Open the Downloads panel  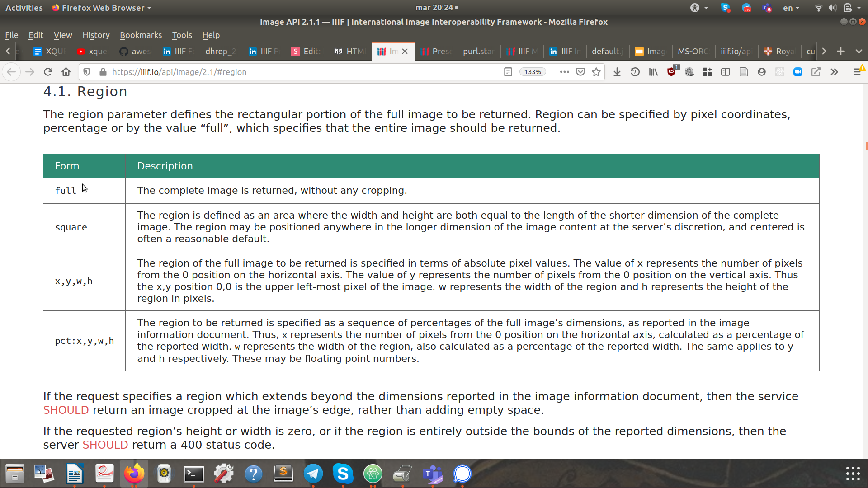[617, 72]
